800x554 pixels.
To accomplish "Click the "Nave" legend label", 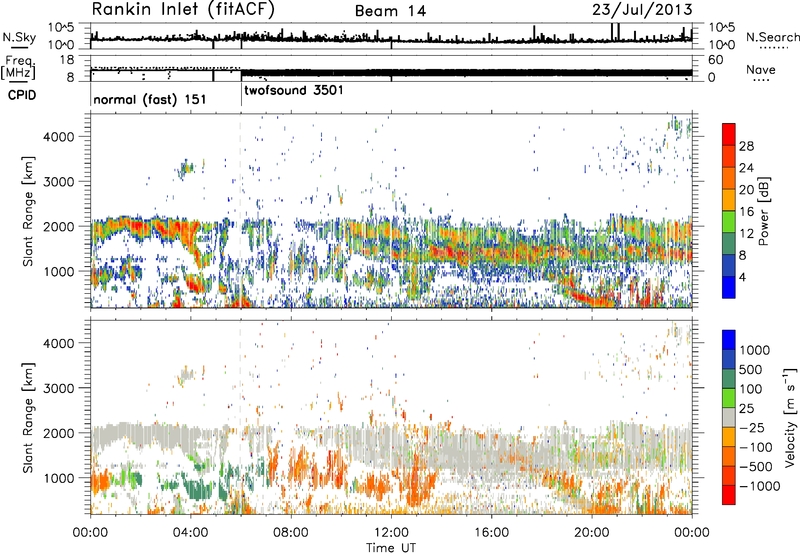I will pos(760,69).
